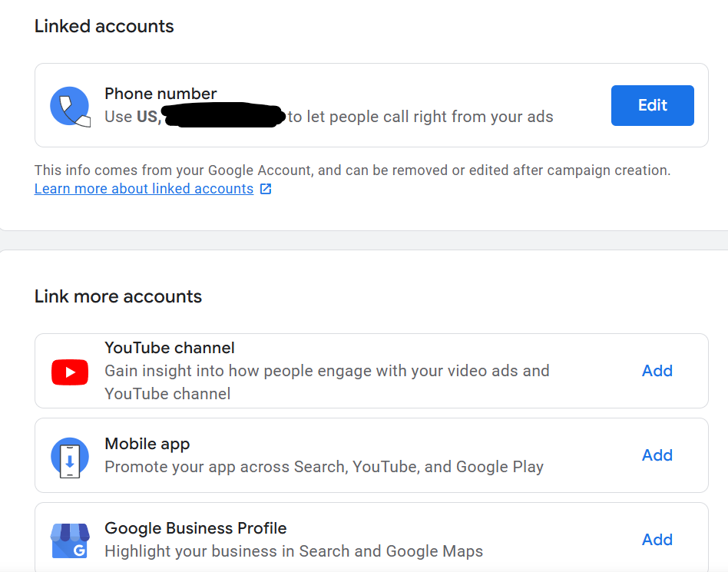The image size is (728, 572).
Task: Click the Google Business Profile storefront icon
Action: click(70, 541)
